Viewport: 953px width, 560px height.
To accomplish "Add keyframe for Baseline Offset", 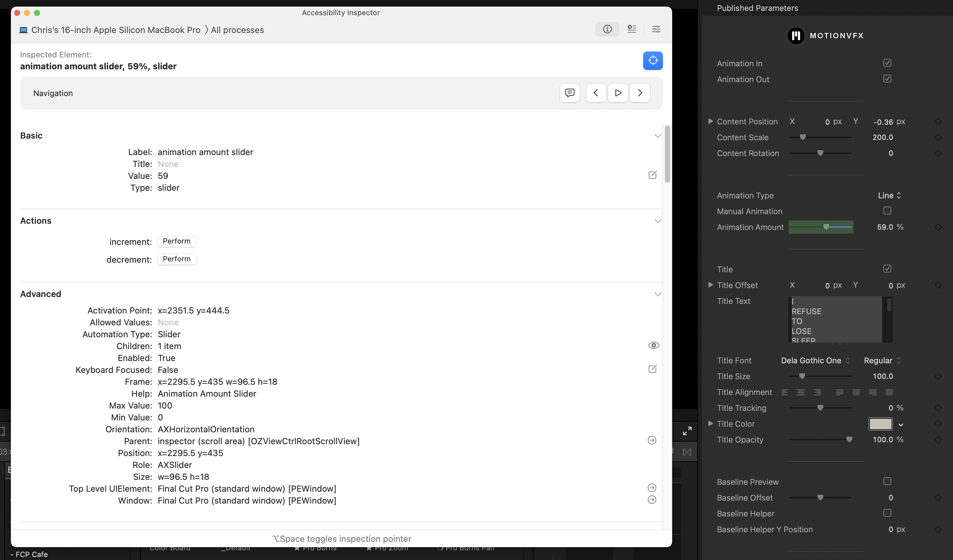I will pyautogui.click(x=938, y=498).
